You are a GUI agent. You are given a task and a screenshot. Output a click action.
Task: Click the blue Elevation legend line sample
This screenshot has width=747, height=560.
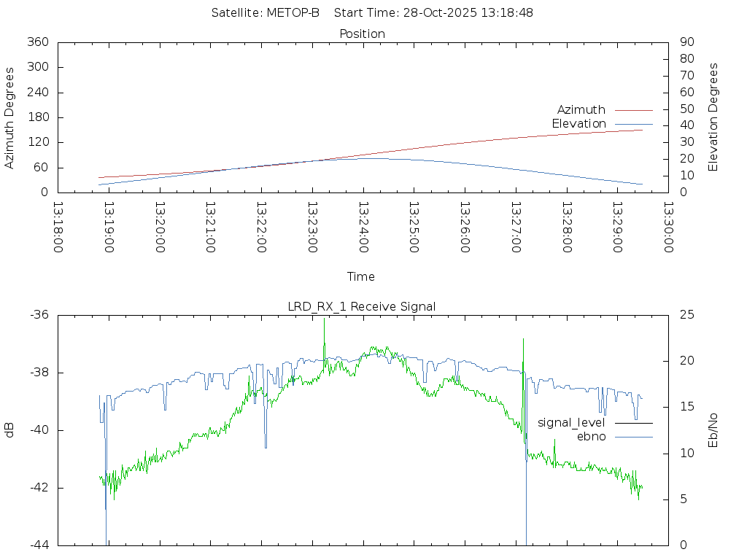633,124
